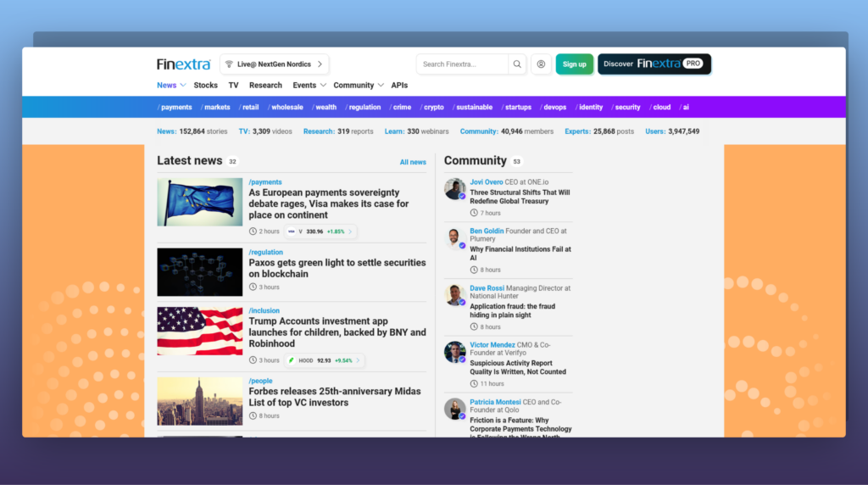Click the search magnifier icon
Screen dimensions: 868x485
pyautogui.click(x=517, y=64)
